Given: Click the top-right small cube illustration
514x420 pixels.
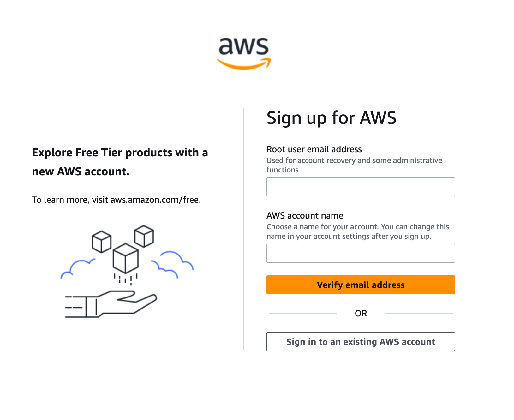Looking at the screenshot, I should pos(144,236).
